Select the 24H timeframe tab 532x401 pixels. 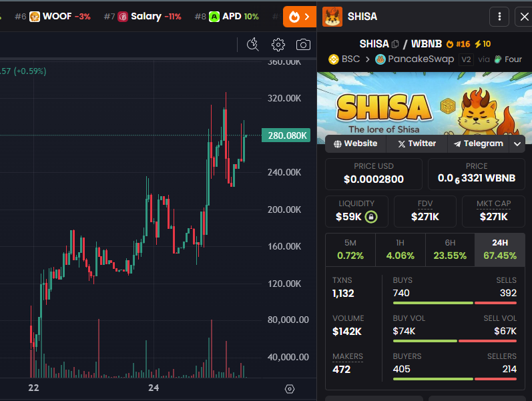pyautogui.click(x=500, y=250)
